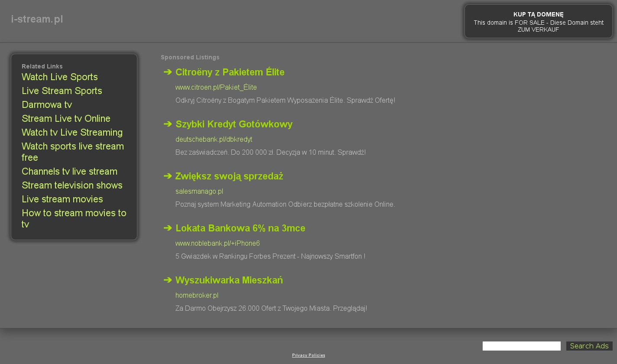Visit the homebroker.pl URL link
The image size is (617, 364).
(x=197, y=296)
